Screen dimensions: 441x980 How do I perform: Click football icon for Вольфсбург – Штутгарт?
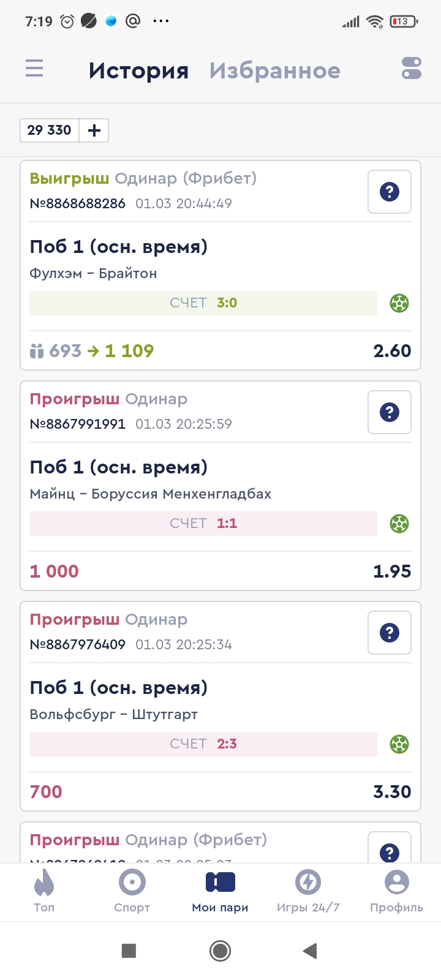tap(399, 744)
